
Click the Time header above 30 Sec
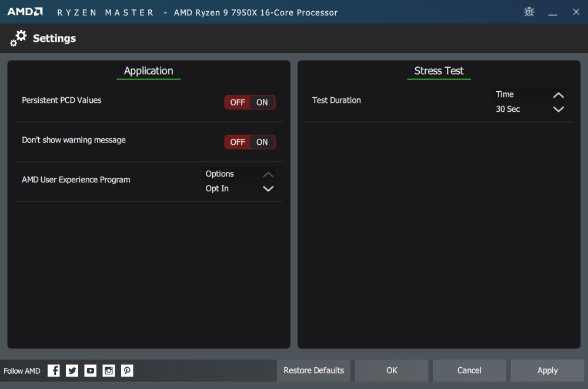tap(505, 94)
